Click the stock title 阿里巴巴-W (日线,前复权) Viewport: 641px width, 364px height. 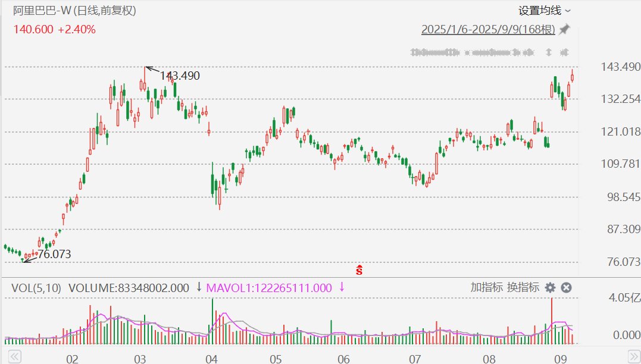click(74, 11)
